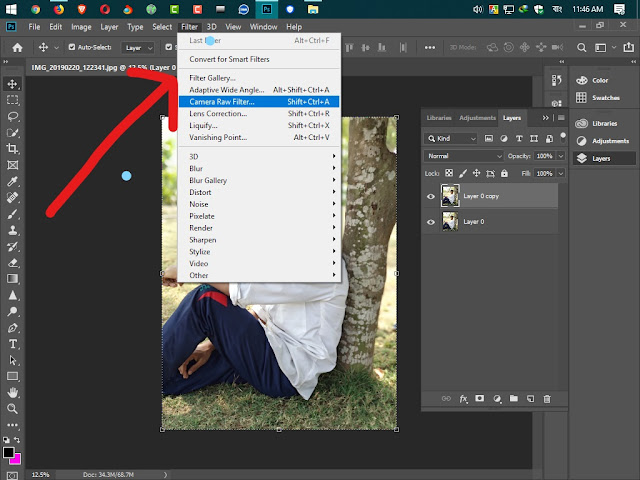The width and height of the screenshot is (640, 480).
Task: Click the delete layer trash icon
Action: (547, 399)
